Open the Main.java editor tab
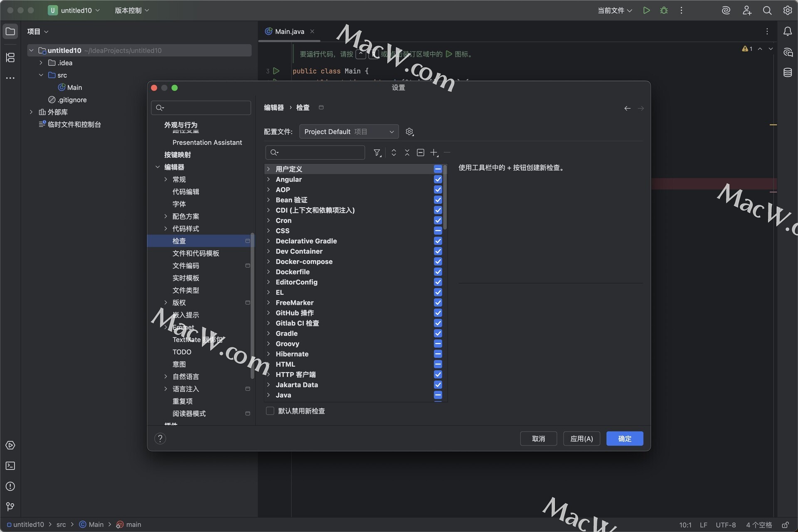The height and width of the screenshot is (532, 798). click(x=289, y=32)
